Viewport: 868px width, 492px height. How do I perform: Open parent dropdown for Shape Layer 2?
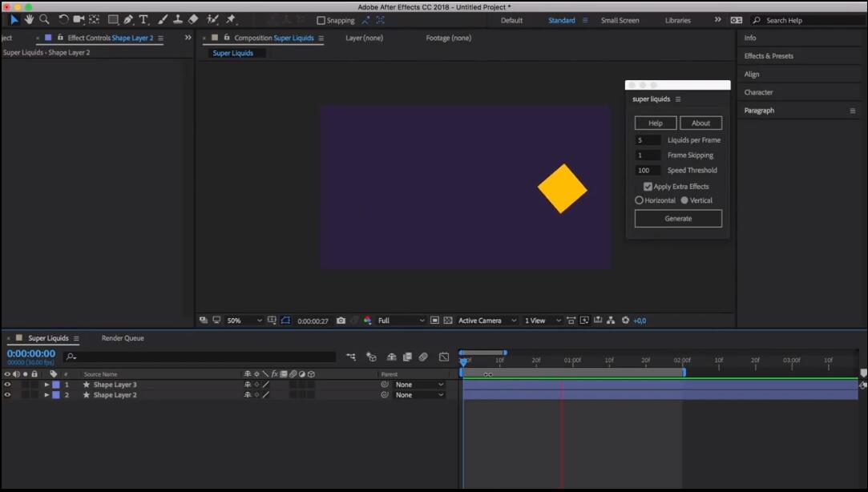(x=420, y=394)
